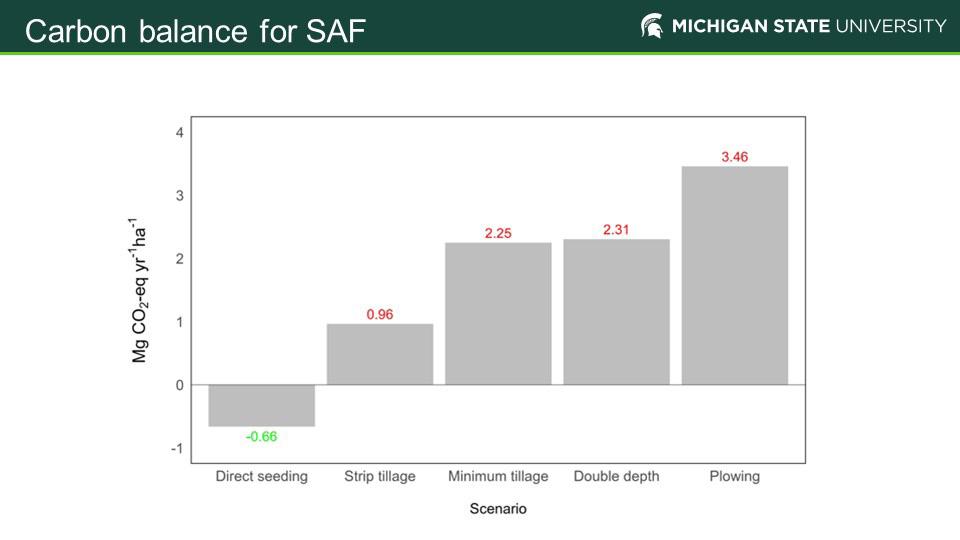
Task: Click the Minimum tillage axis label
Action: [498, 476]
